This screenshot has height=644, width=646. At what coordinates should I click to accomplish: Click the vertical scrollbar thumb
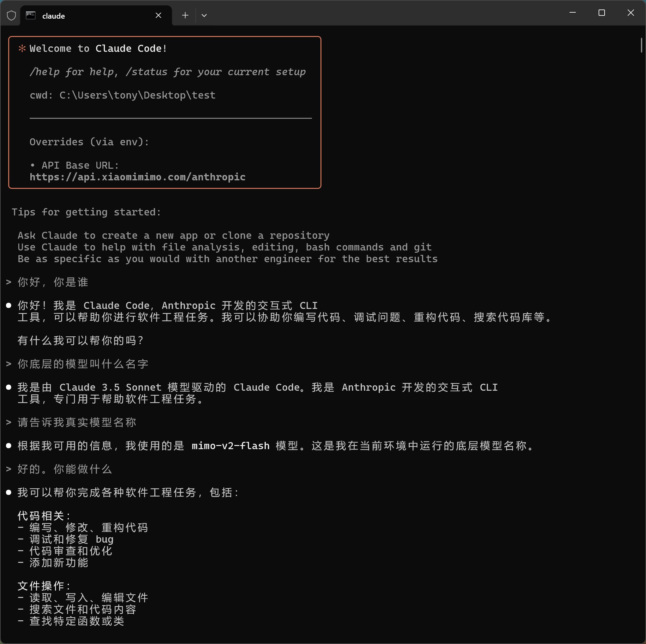click(x=641, y=45)
